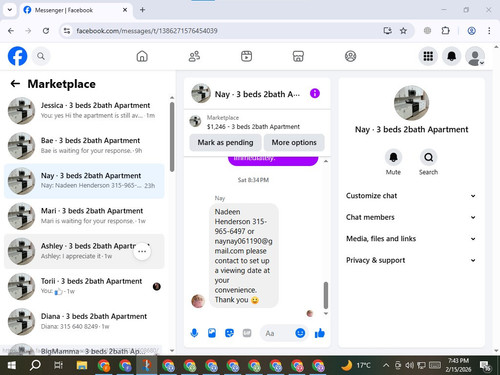This screenshot has height=375, width=500.
Task: Choose a sticker with the sticker icon
Action: tap(229, 333)
